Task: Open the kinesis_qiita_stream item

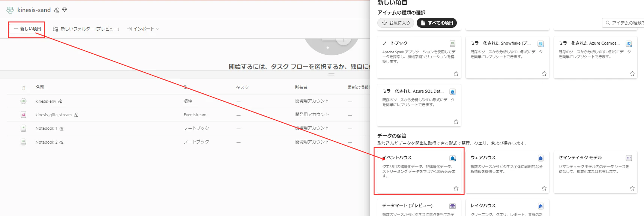Action: coord(54,115)
